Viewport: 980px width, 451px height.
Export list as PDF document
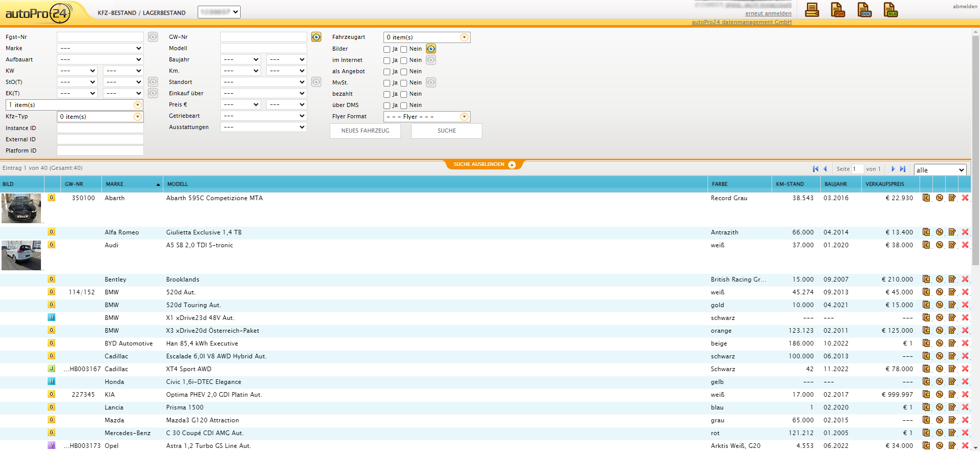click(x=838, y=10)
